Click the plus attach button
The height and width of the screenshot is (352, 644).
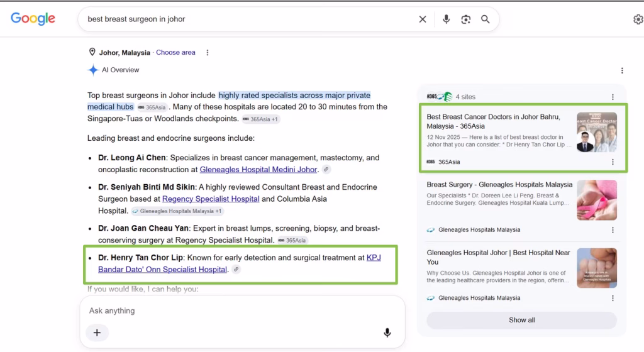(97, 333)
